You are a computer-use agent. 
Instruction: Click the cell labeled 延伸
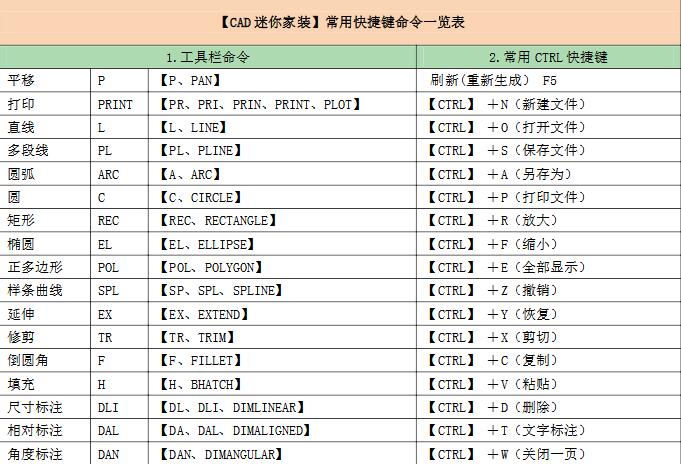[45, 314]
